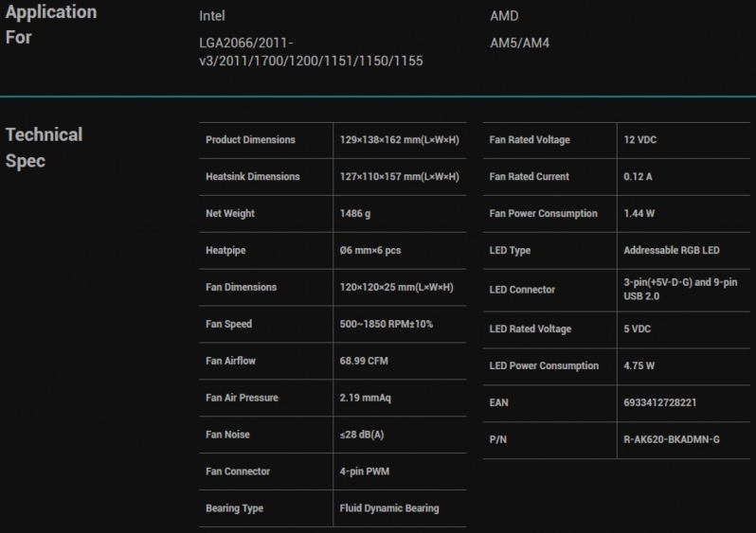This screenshot has width=756, height=533.
Task: Click the 'Fan Speed' label
Action: pos(228,325)
